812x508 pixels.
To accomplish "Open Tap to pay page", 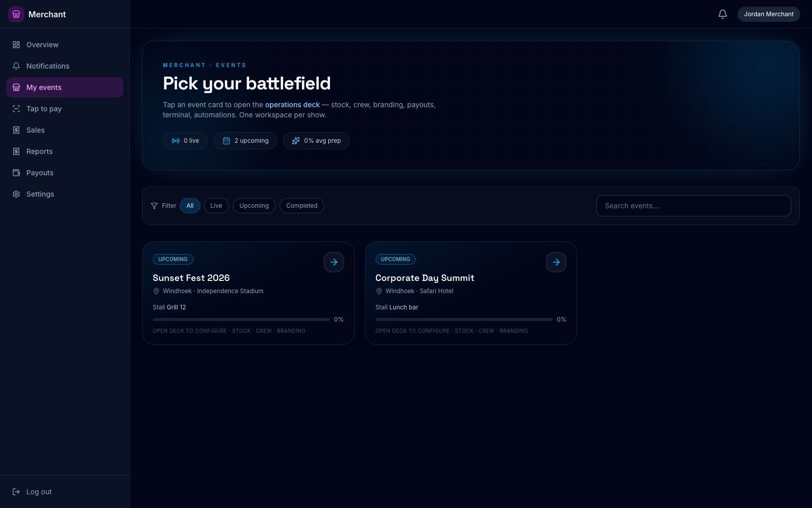I will tap(64, 109).
